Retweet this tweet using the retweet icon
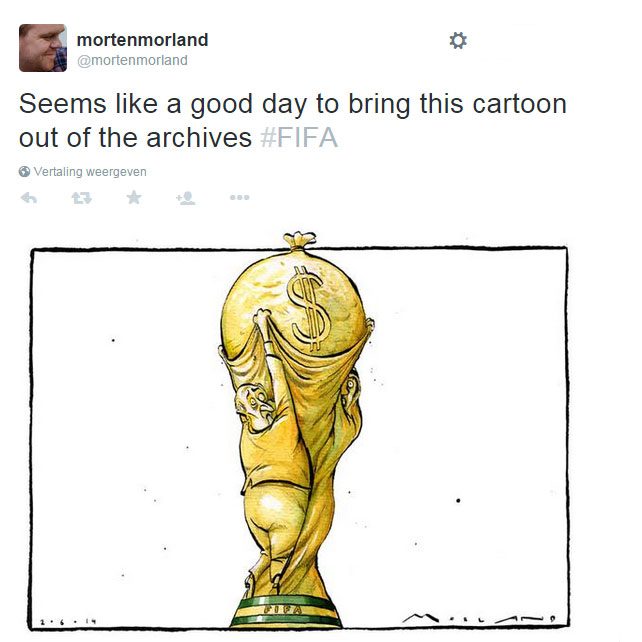The image size is (642, 642). point(81,198)
